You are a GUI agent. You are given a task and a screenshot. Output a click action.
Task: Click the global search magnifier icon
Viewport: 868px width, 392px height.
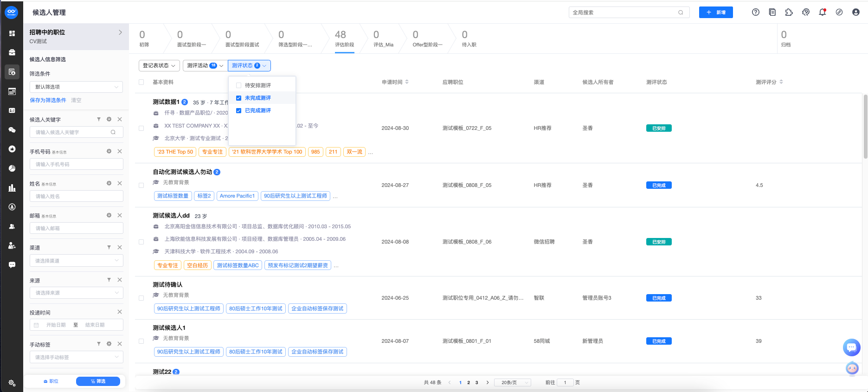click(x=681, y=13)
